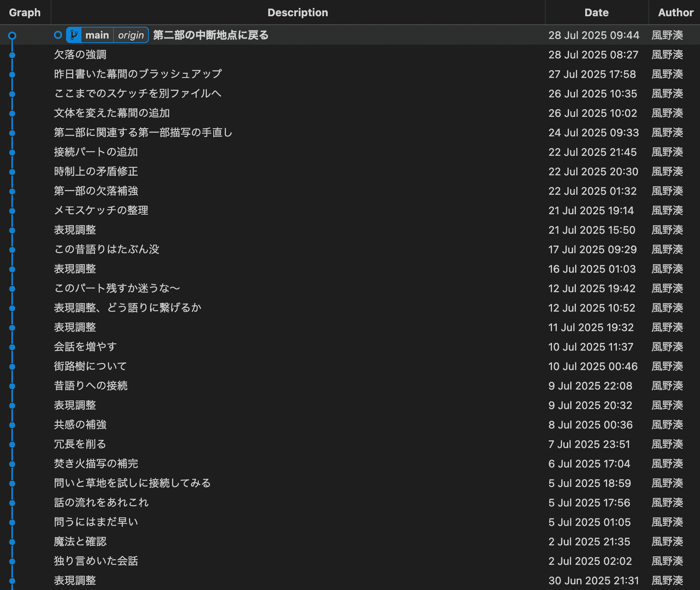The height and width of the screenshot is (590, 700).
Task: Select commit この昔語りはたぶん没
Action: click(107, 250)
